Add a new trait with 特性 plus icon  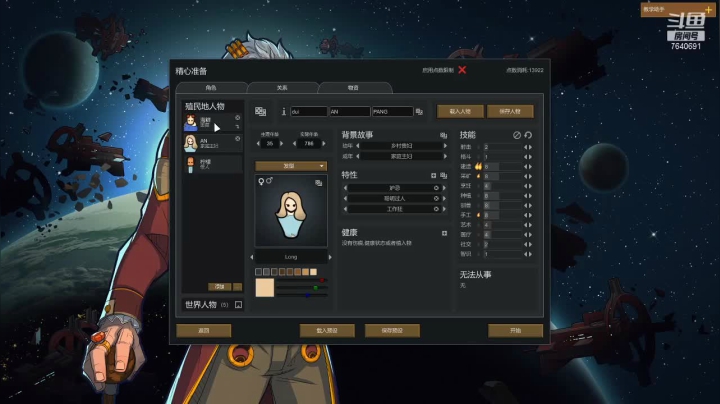coord(433,175)
